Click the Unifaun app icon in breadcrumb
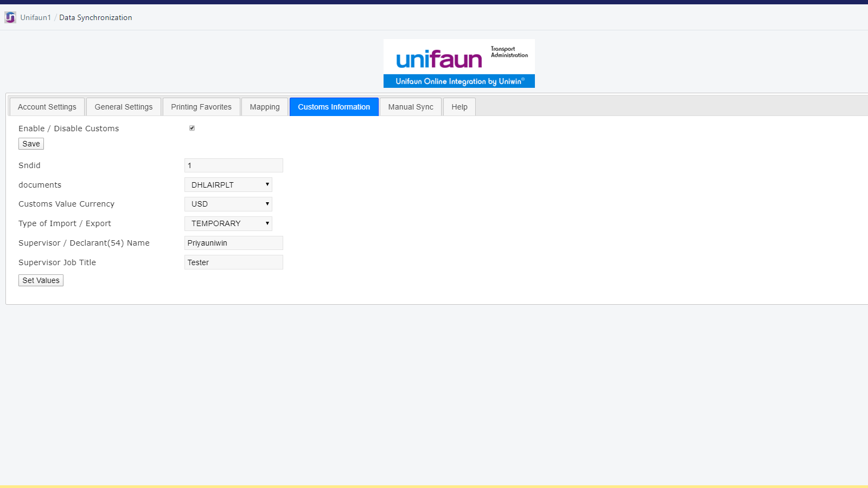868x488 pixels. coord(10,18)
